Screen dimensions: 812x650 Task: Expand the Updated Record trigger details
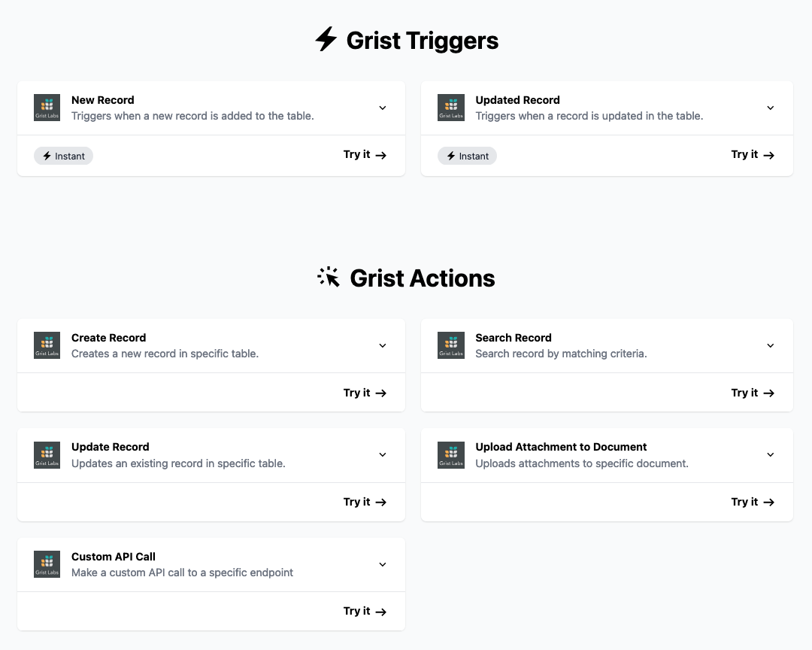pos(770,108)
